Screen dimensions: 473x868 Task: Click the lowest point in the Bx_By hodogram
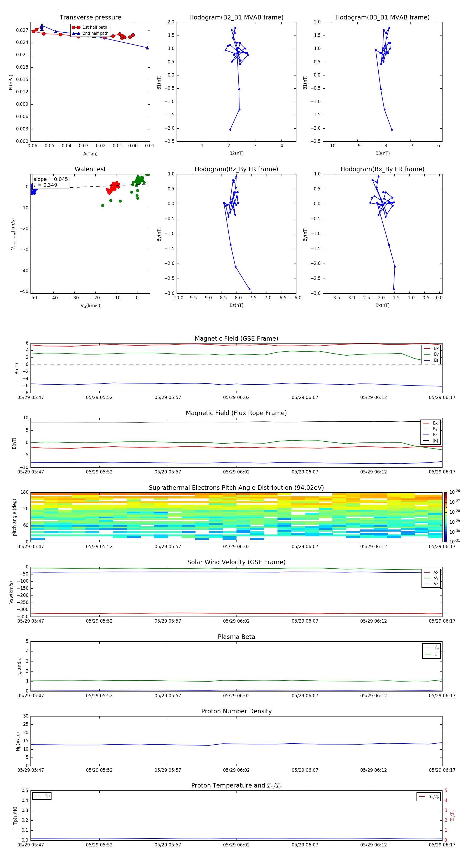394,289
